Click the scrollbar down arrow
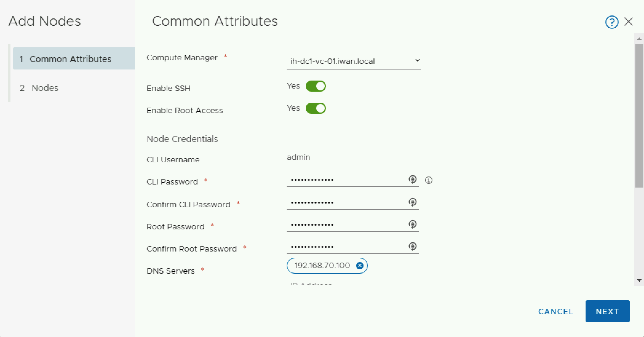644x337 pixels. tap(639, 280)
